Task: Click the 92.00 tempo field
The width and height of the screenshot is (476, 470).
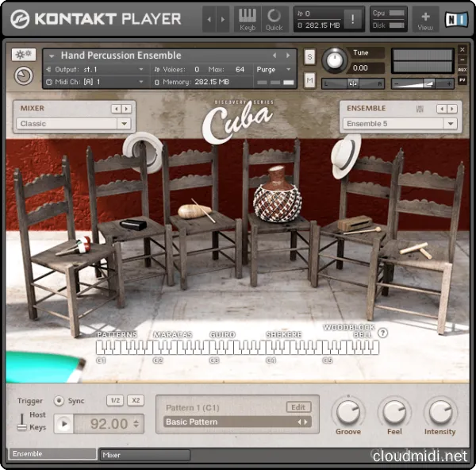Action: (108, 424)
